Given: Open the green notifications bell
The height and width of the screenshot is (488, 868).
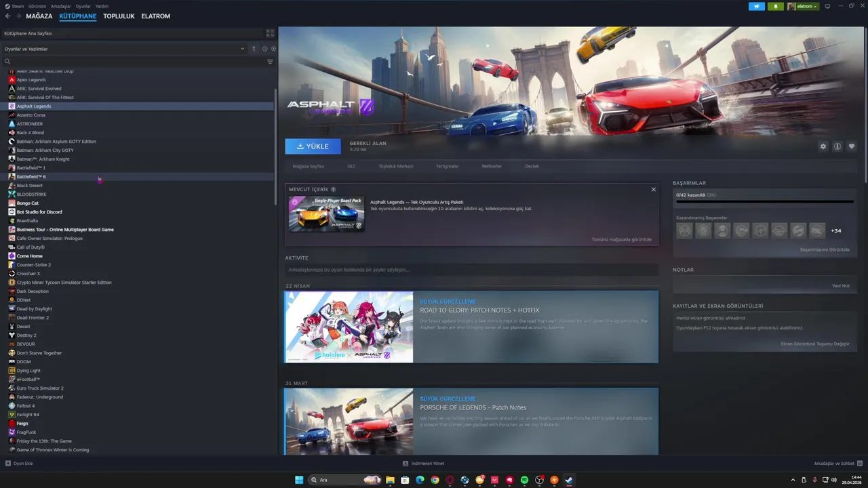Looking at the screenshot, I should pyautogui.click(x=776, y=6).
